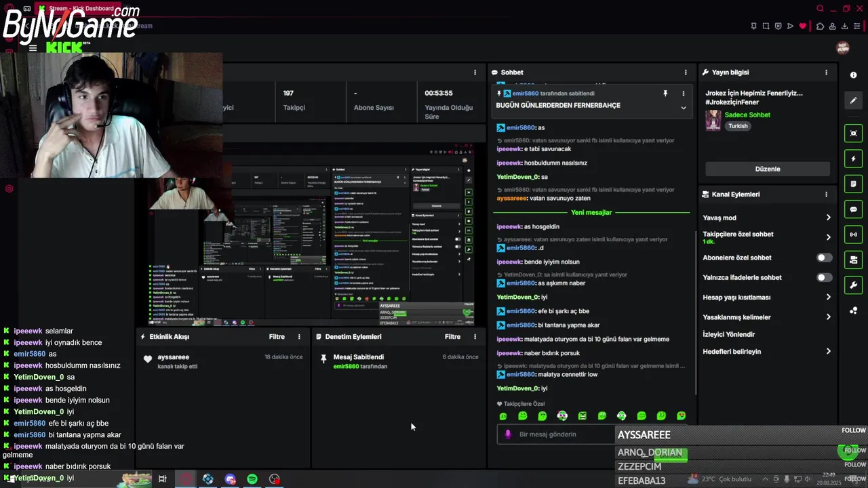Click the Düzenle button

pyautogui.click(x=768, y=169)
